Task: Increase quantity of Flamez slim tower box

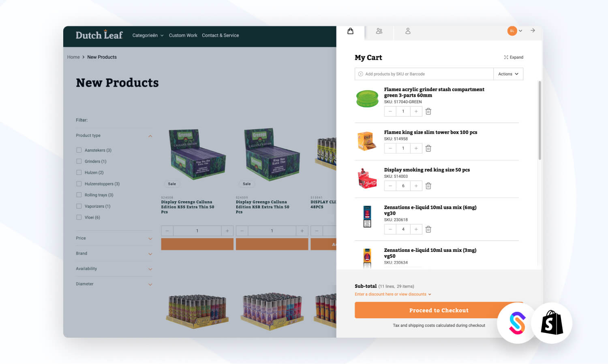Action: click(416, 148)
